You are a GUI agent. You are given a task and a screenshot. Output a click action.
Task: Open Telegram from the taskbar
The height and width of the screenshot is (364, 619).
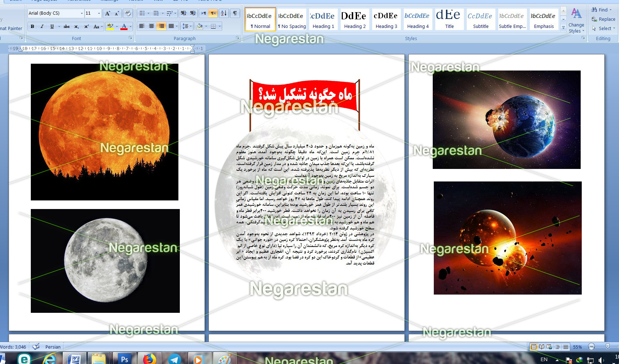(x=174, y=358)
